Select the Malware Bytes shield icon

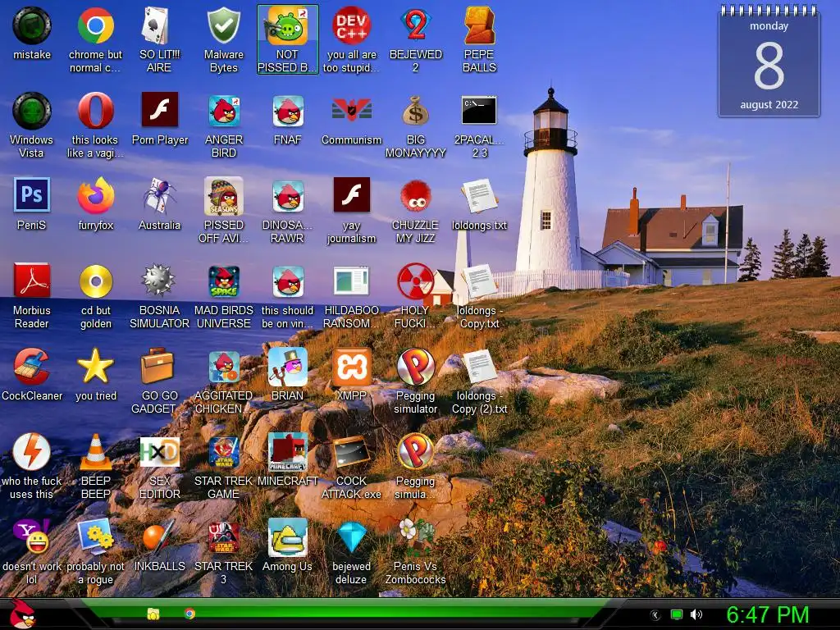pos(223,25)
